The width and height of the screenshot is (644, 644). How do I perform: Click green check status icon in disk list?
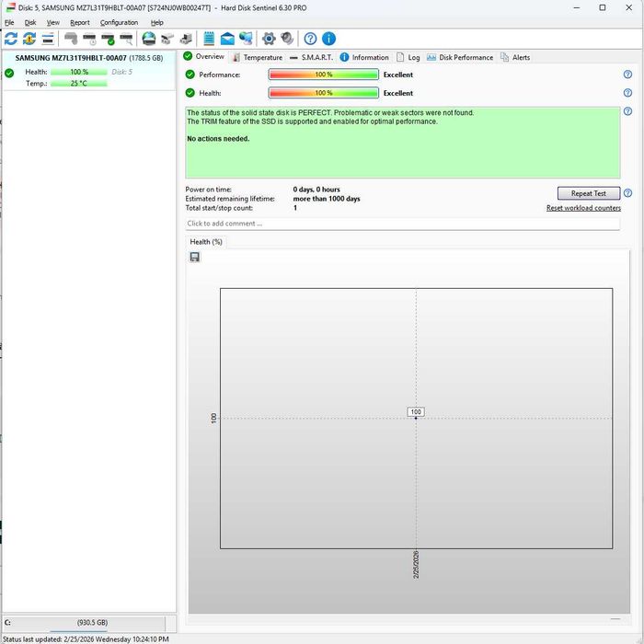point(9,73)
